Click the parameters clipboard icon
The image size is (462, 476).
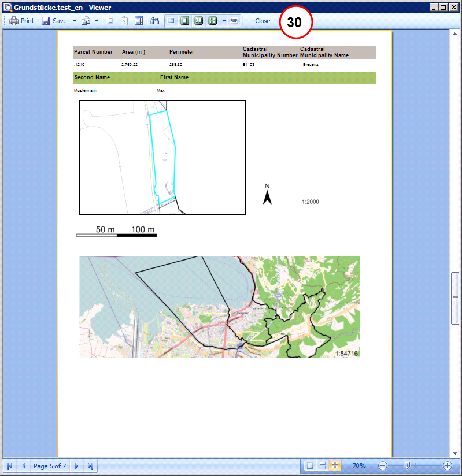tap(124, 21)
